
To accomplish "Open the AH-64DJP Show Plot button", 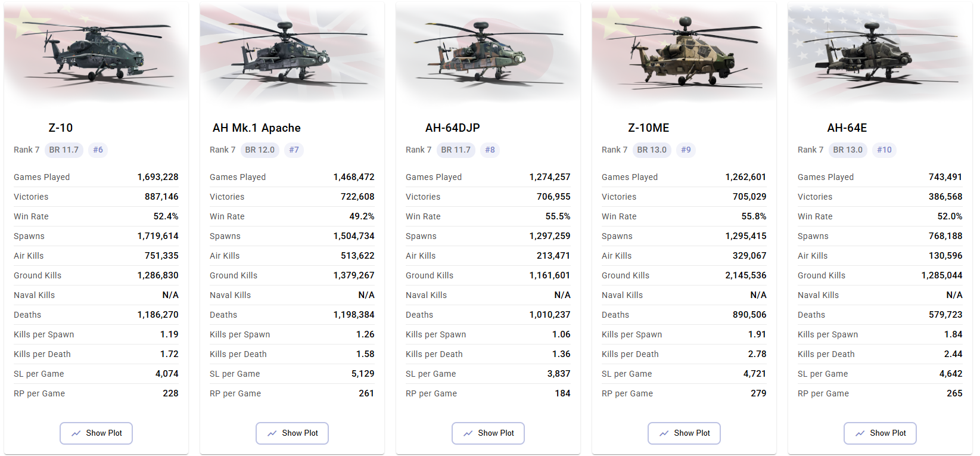I will tap(488, 433).
